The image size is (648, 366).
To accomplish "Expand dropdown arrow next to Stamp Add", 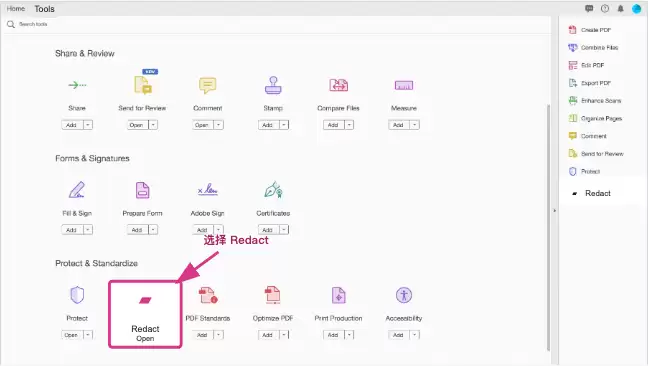I will tap(284, 125).
